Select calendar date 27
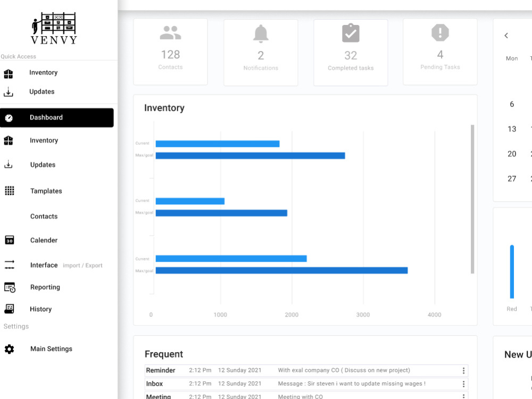 (x=512, y=179)
